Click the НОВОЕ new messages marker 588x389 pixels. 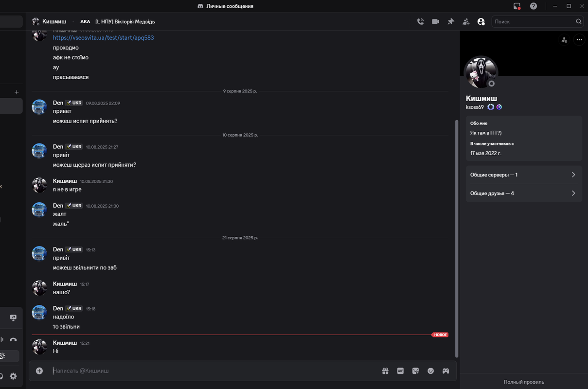coord(440,335)
